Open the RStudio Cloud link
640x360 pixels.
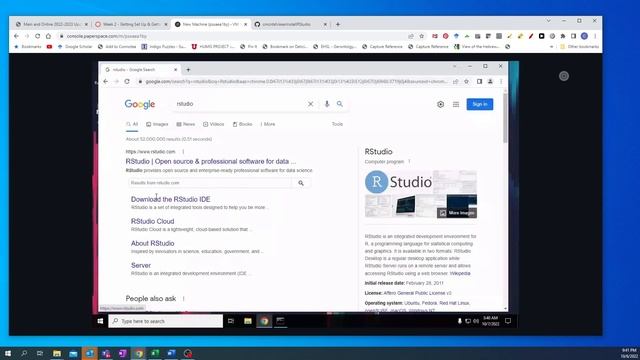(152, 221)
